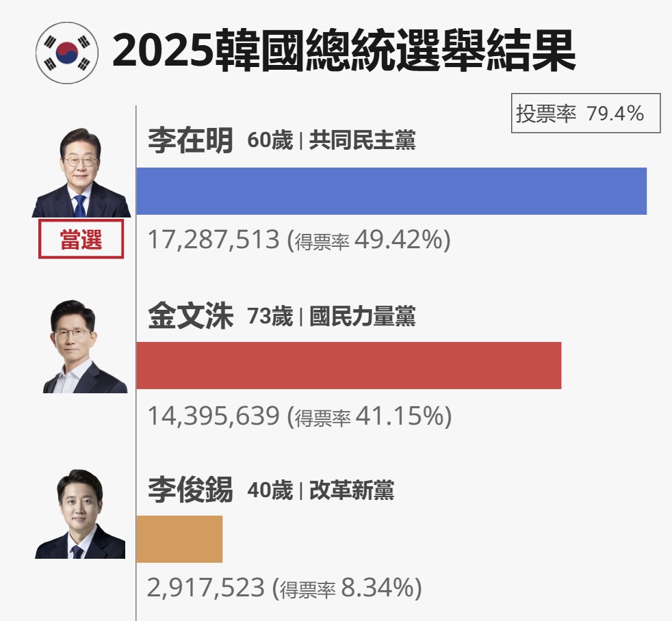Image resolution: width=672 pixels, height=621 pixels.
Task: Click candidate name 李在明
Action: [x=190, y=140]
